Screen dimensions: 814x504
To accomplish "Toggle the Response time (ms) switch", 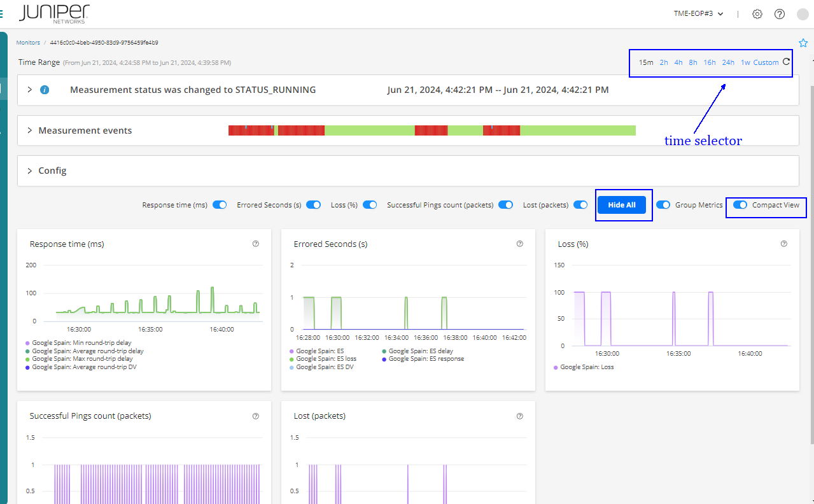I will point(220,205).
